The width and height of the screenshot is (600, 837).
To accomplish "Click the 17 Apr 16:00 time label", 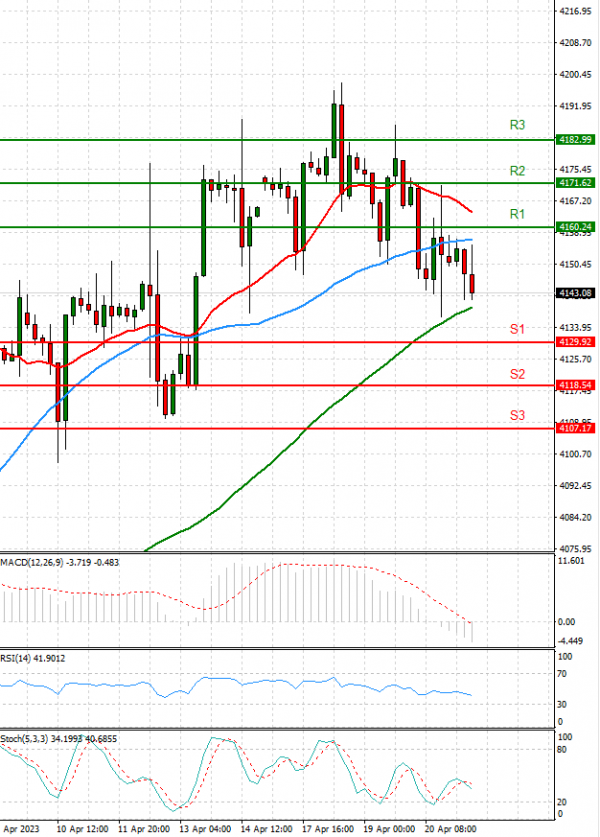I will click(328, 829).
